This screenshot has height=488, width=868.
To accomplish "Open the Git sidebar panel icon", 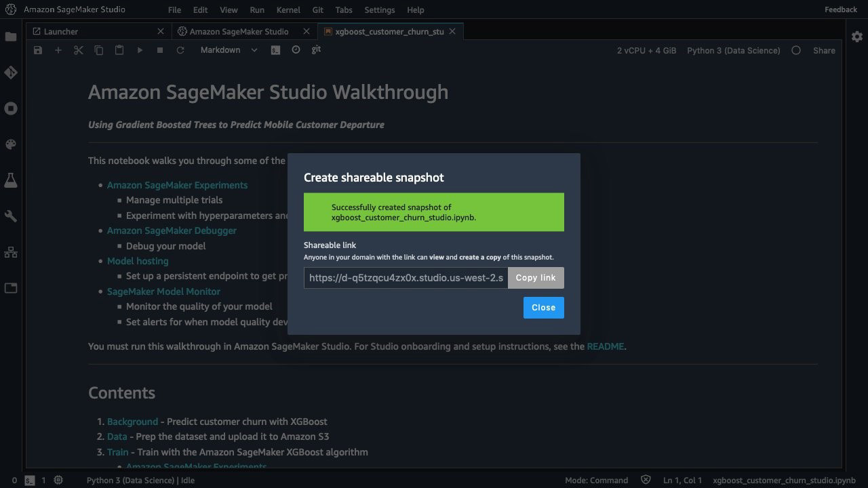I will [x=11, y=73].
